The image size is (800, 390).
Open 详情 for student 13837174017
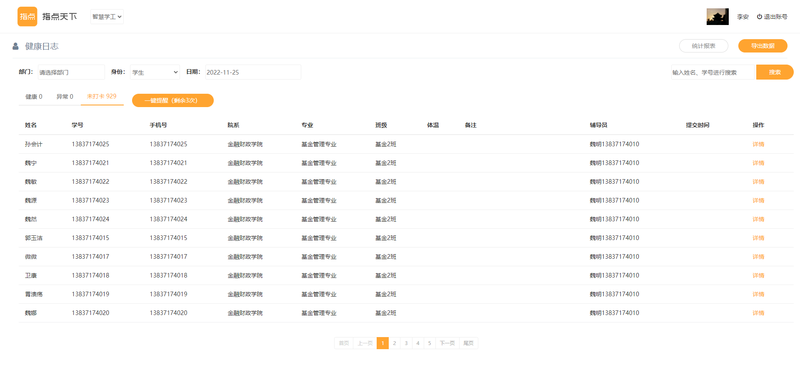[x=758, y=257]
